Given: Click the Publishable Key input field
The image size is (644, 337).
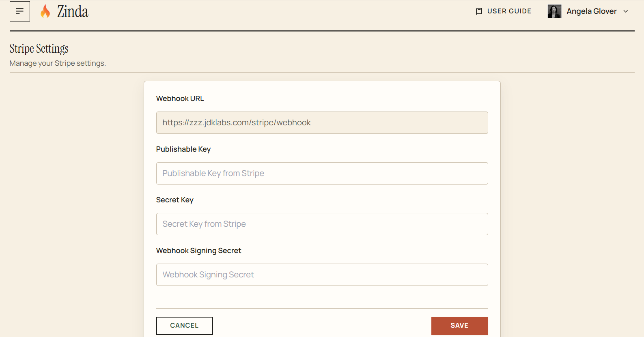Looking at the screenshot, I should [322, 173].
